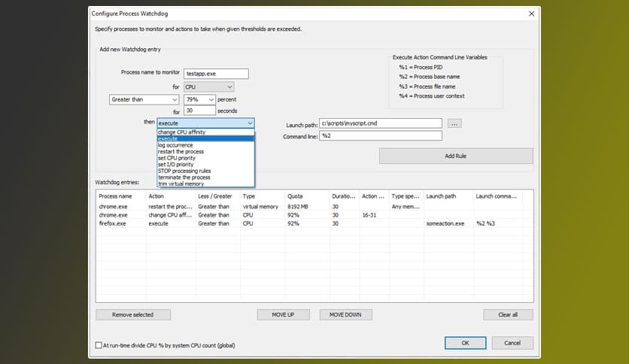This screenshot has width=629, height=364.
Task: Select 'restart the process' from action list
Action: (x=205, y=151)
